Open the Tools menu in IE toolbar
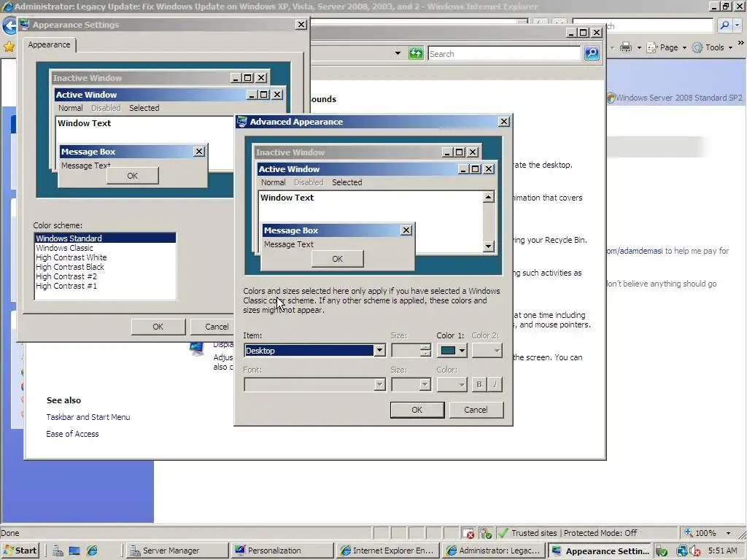Viewport: 747px width, 560px height. [x=713, y=47]
